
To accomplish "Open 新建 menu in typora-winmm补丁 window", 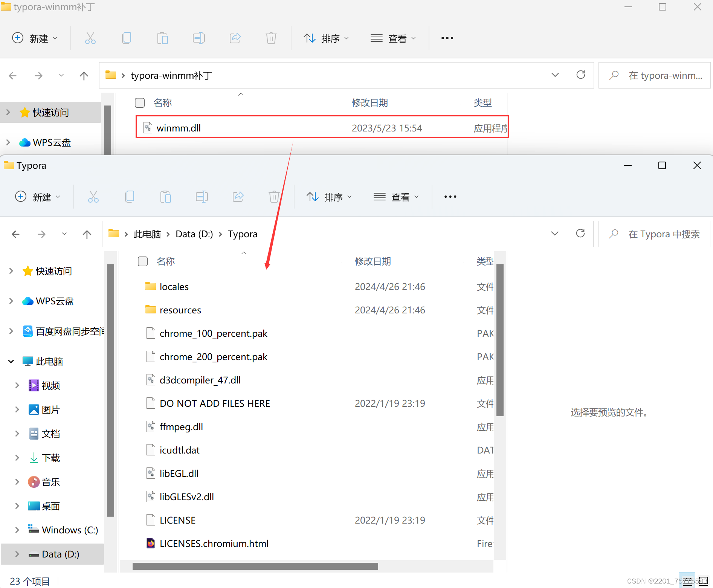I will pos(34,38).
